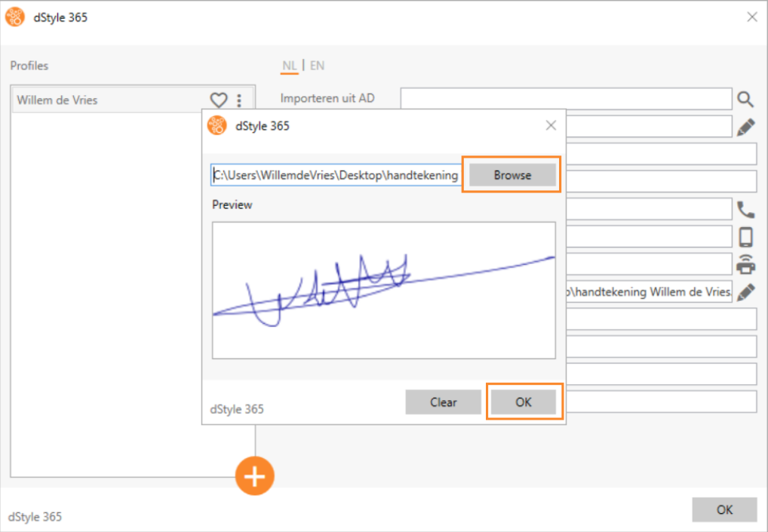The image size is (768, 532).
Task: Click the pencil icon below the search magnifier
Action: pyautogui.click(x=745, y=127)
